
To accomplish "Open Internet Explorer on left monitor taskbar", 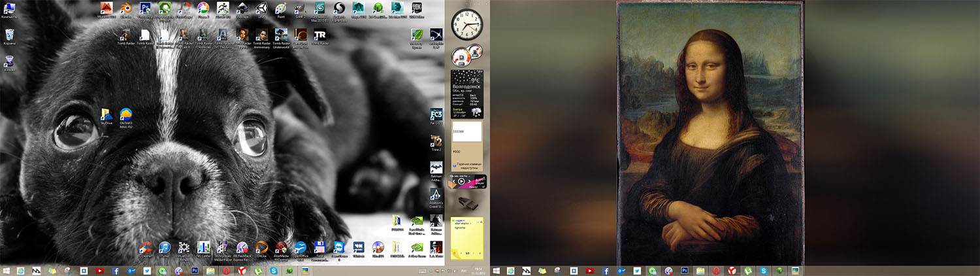I will 20,270.
